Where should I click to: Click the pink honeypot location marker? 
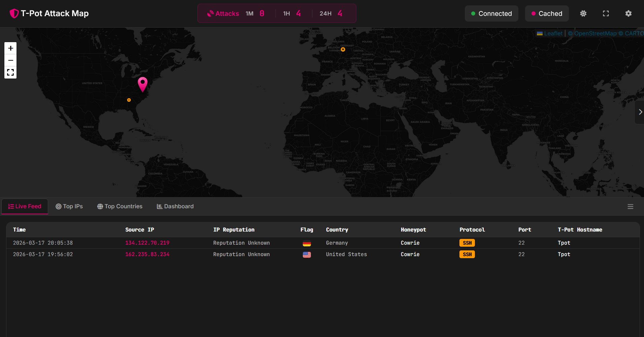(x=142, y=83)
